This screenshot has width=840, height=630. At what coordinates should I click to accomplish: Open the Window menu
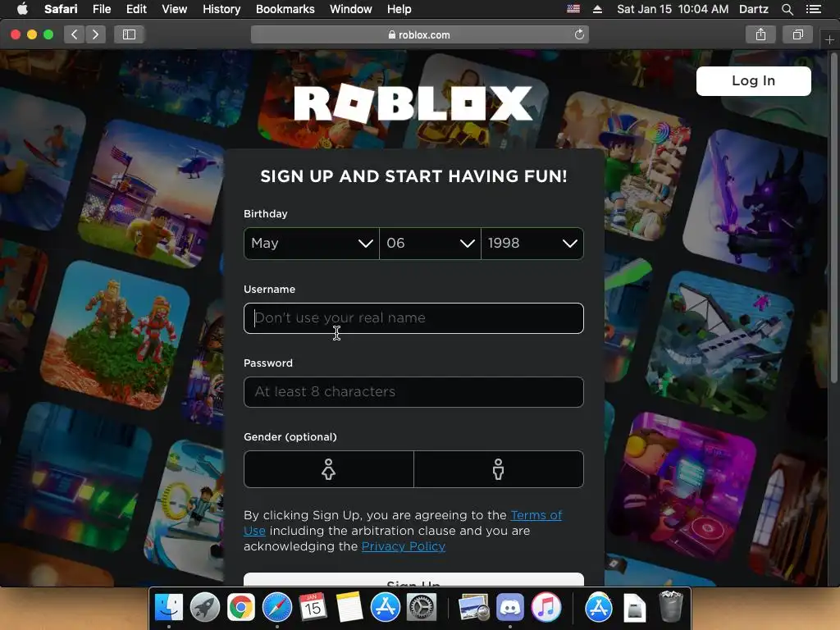point(351,9)
